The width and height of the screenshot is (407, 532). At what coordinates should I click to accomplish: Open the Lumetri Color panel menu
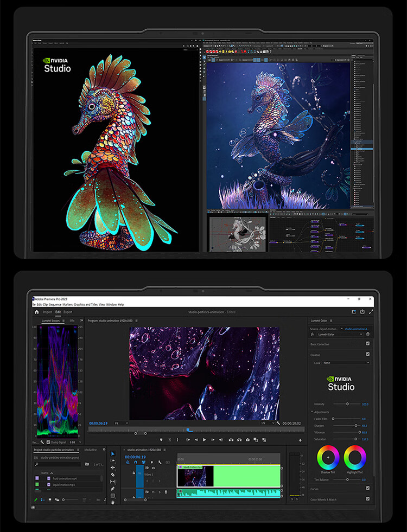coord(331,321)
